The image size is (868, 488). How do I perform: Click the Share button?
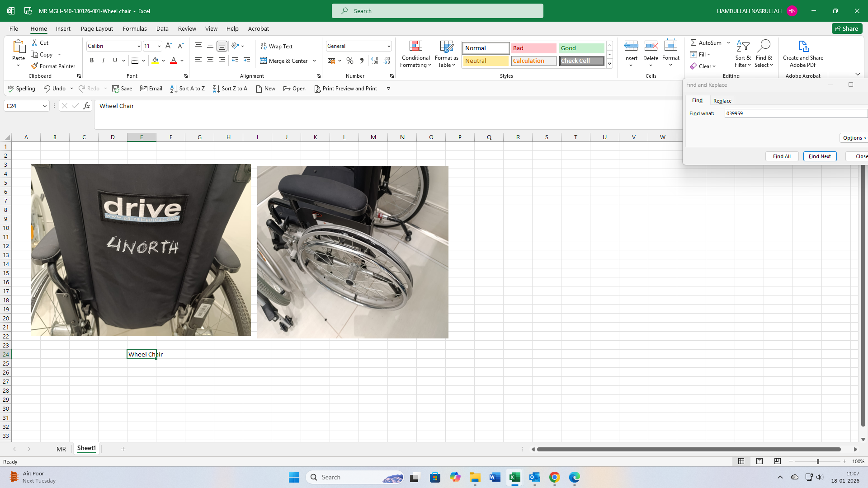click(x=847, y=28)
